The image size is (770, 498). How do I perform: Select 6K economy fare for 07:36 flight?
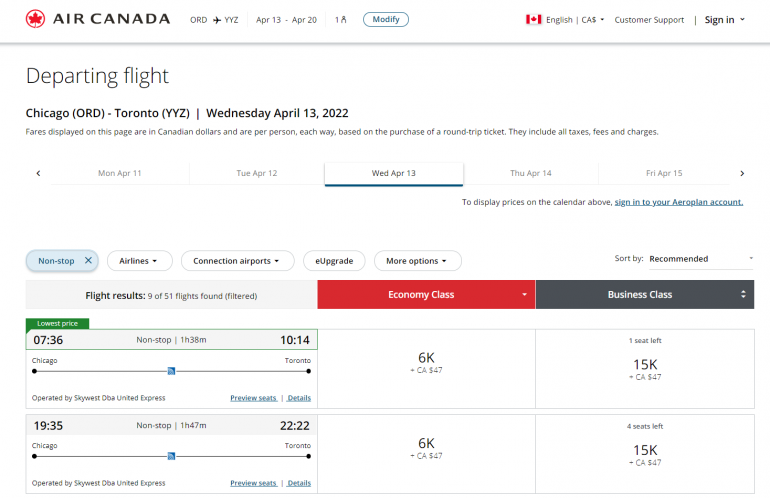point(426,363)
